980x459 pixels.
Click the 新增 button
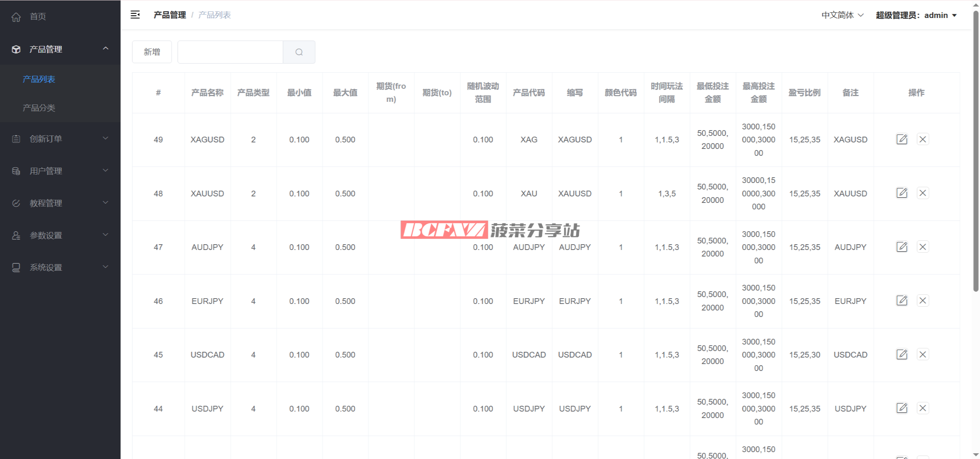point(152,52)
